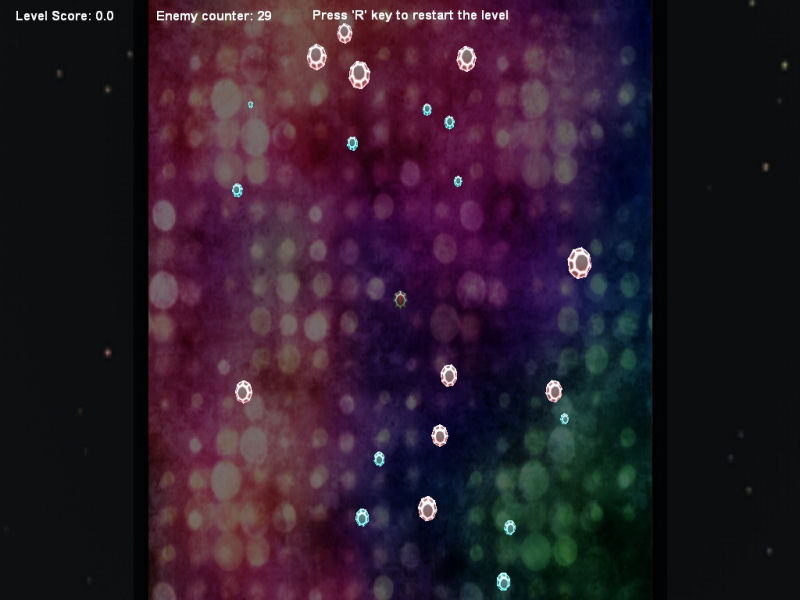Click the small cyan orb under the lower-right pink orb

pyautogui.click(x=564, y=419)
